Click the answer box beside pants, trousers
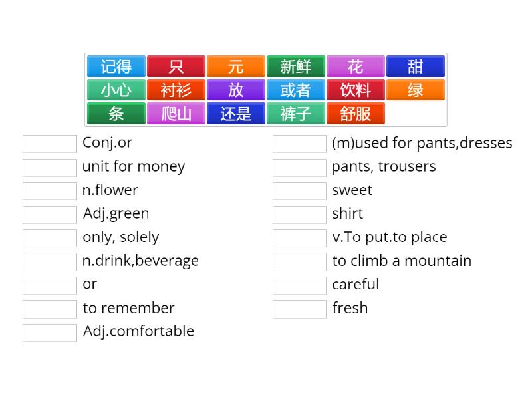The image size is (532, 399). (x=299, y=166)
